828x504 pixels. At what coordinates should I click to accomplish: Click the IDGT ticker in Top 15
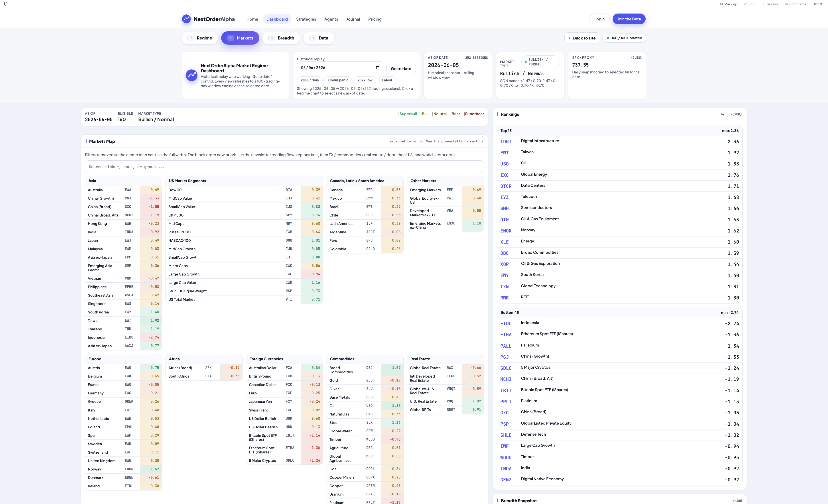pyautogui.click(x=506, y=142)
